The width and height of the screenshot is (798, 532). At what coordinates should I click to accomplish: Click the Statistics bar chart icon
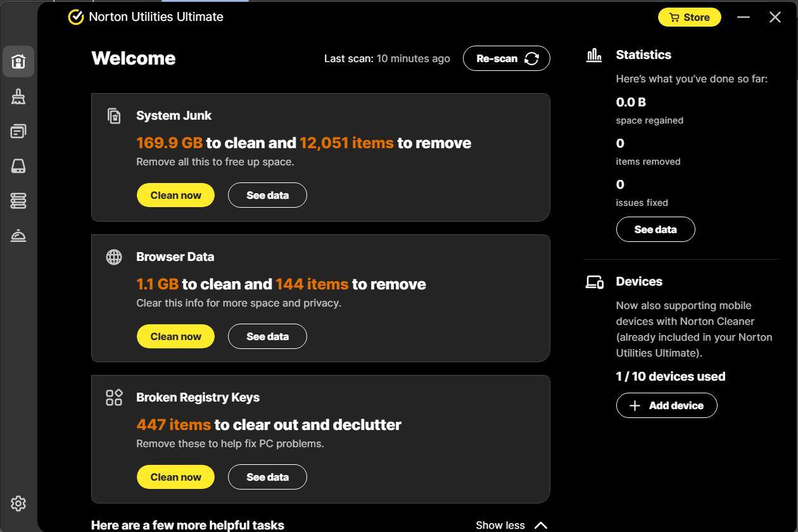[x=594, y=55]
